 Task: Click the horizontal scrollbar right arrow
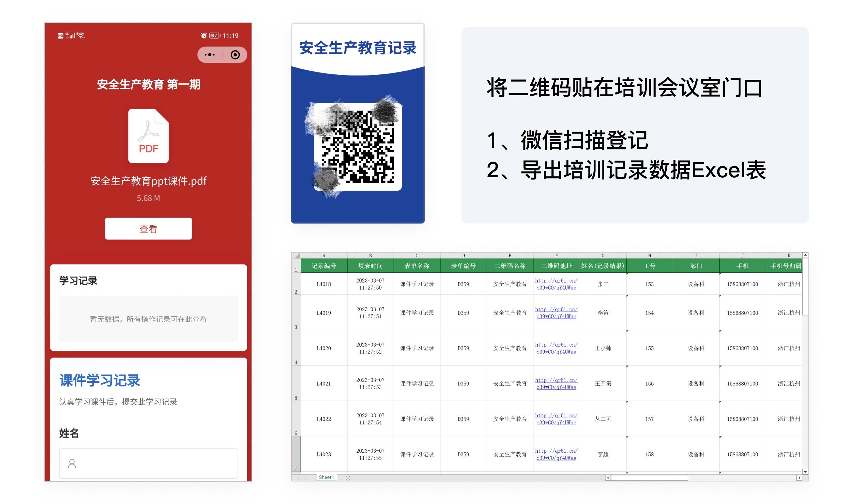tap(799, 478)
